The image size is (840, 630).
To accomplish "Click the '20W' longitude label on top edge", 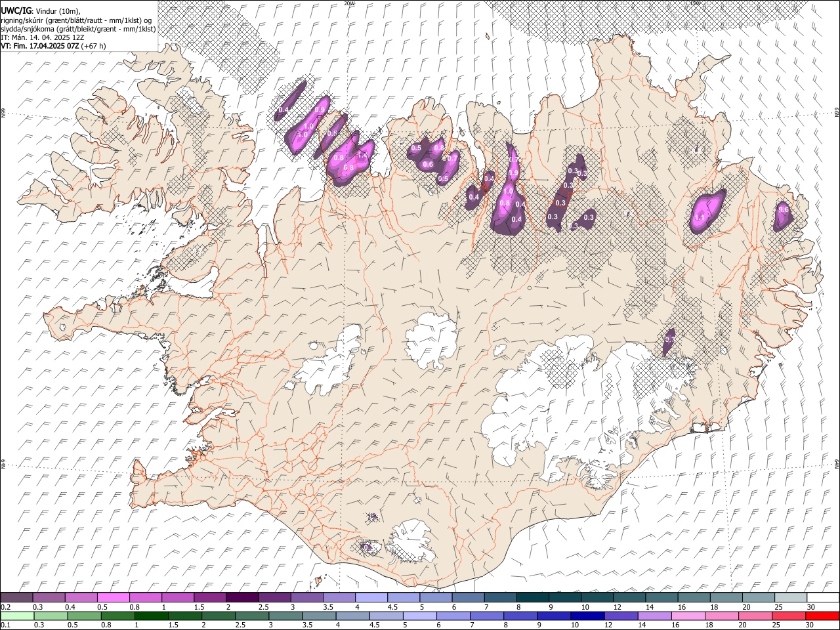I will point(349,3).
